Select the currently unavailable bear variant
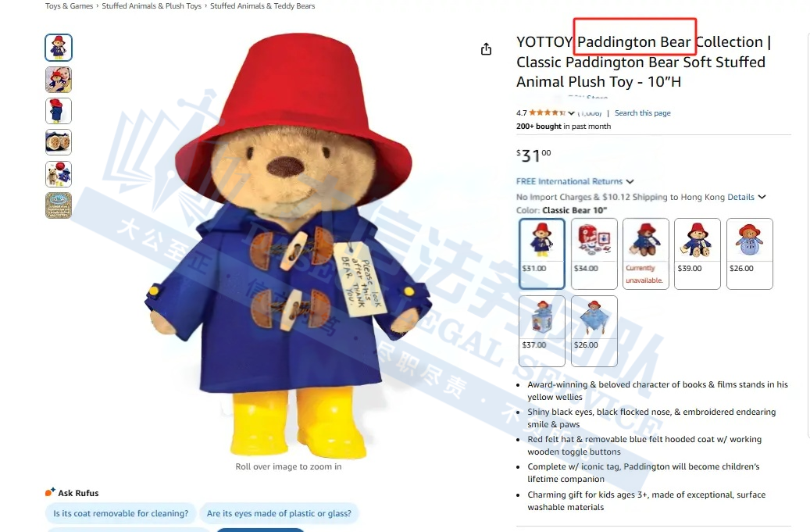 (x=646, y=254)
